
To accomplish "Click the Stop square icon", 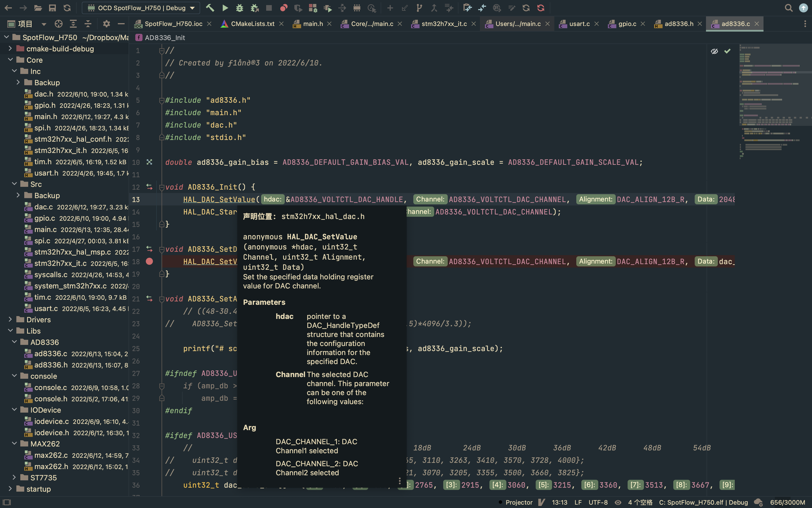I will pos(269,8).
